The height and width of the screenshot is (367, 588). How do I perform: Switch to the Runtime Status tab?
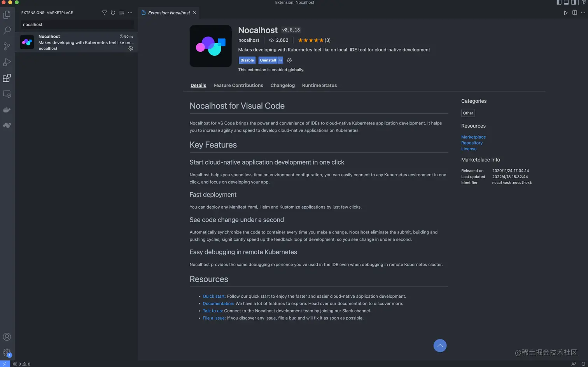tap(319, 85)
